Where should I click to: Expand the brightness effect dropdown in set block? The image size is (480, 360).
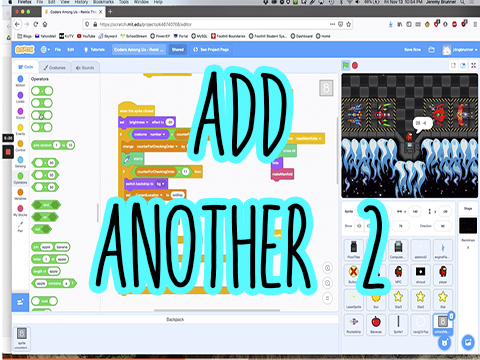coord(139,122)
